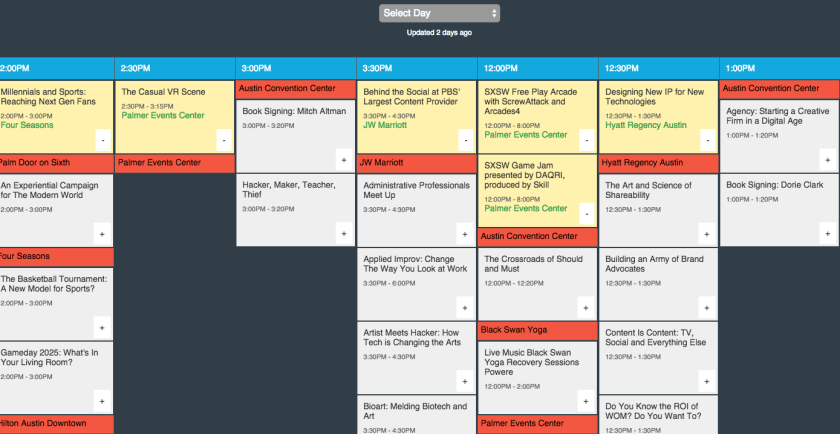The image size is (840, 434).
Task: Add Gameday 2025 session with plus button
Action: 102,401
